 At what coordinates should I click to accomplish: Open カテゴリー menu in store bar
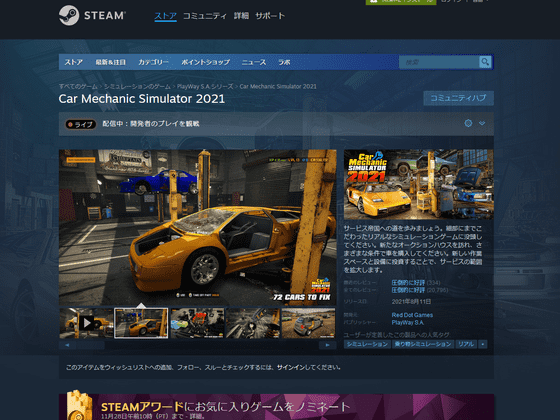click(154, 62)
